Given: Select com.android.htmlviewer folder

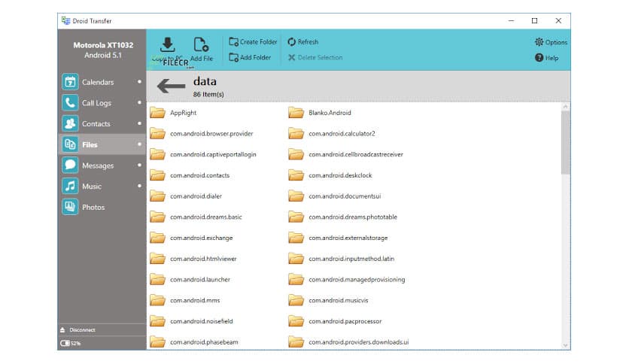Looking at the screenshot, I should 193,259.
